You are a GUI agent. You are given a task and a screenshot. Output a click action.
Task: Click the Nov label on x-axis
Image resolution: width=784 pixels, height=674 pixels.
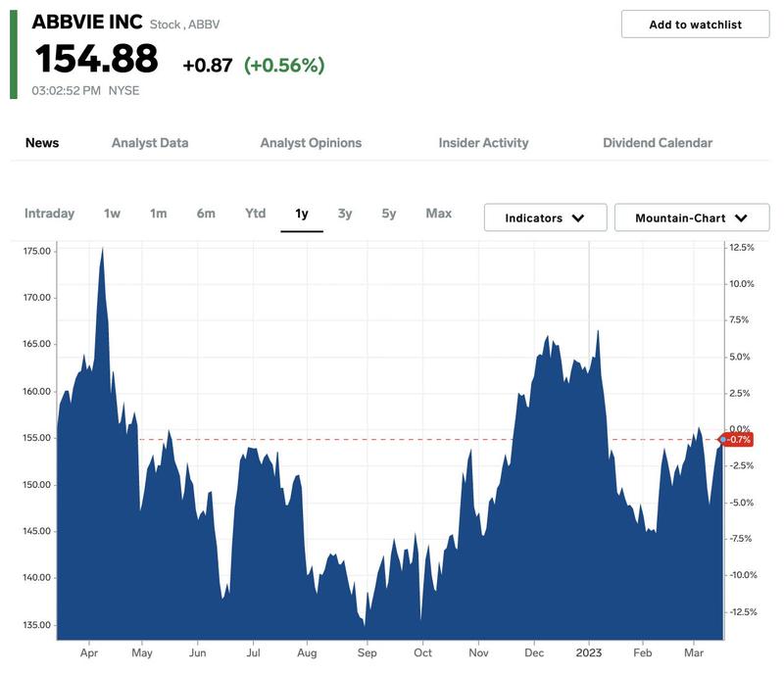point(478,652)
